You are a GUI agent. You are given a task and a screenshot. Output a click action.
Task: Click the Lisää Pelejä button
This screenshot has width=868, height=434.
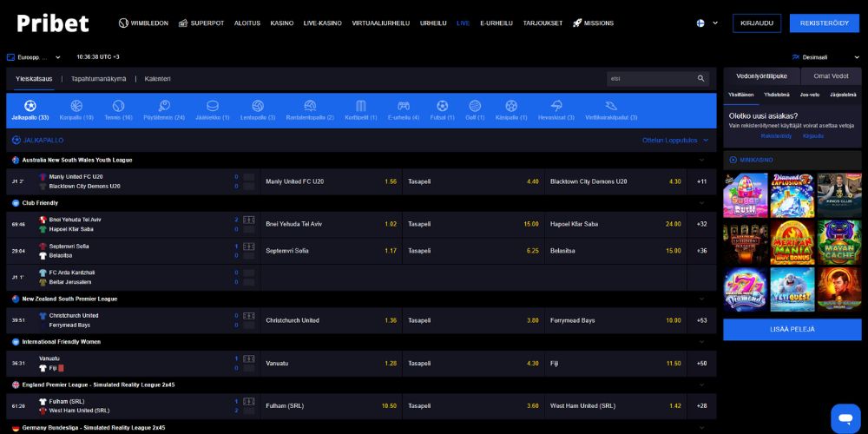coord(792,329)
